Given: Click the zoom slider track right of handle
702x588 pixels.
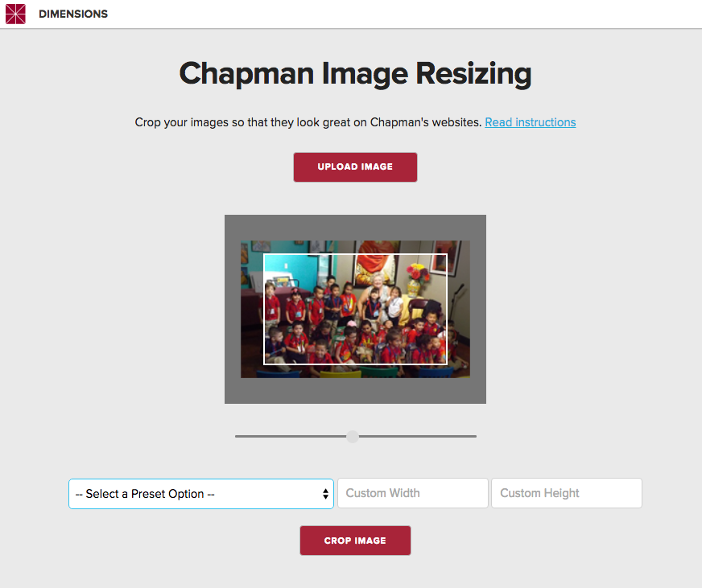Looking at the screenshot, I should click(x=418, y=436).
